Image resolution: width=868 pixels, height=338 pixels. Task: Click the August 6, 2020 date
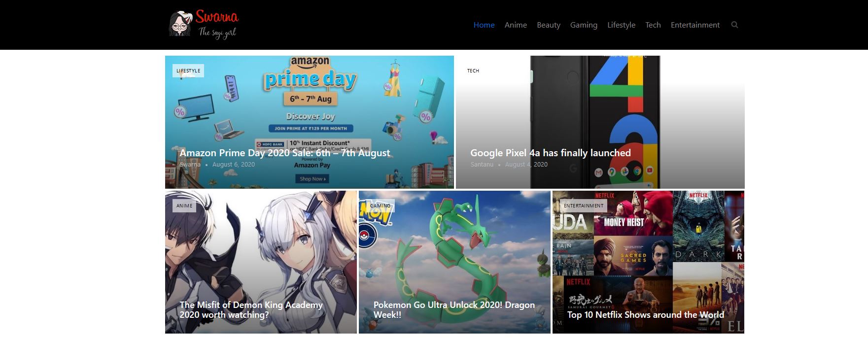pos(234,164)
